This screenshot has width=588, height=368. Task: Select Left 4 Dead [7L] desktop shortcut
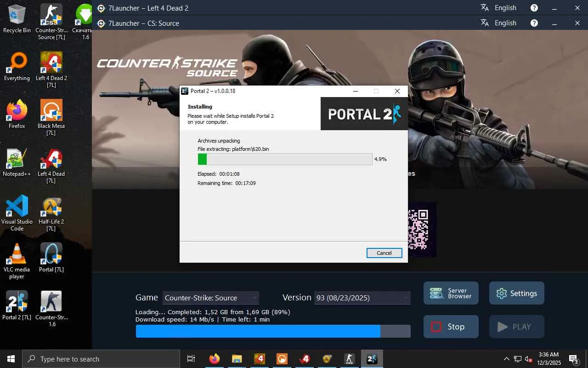coord(51,166)
